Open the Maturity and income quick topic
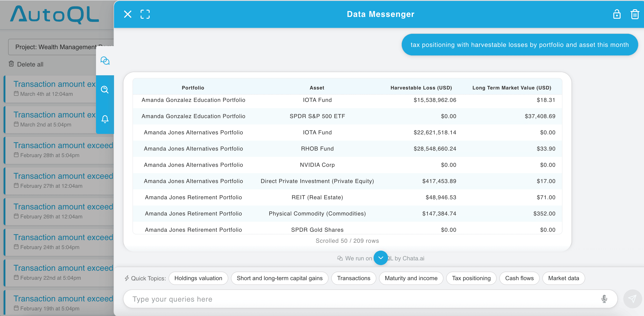 (411, 278)
